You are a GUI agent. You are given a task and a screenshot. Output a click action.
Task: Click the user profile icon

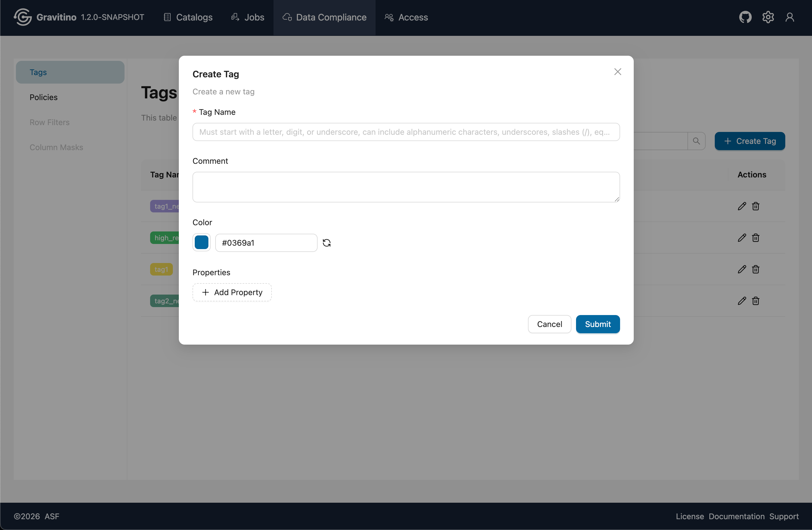coord(790,17)
